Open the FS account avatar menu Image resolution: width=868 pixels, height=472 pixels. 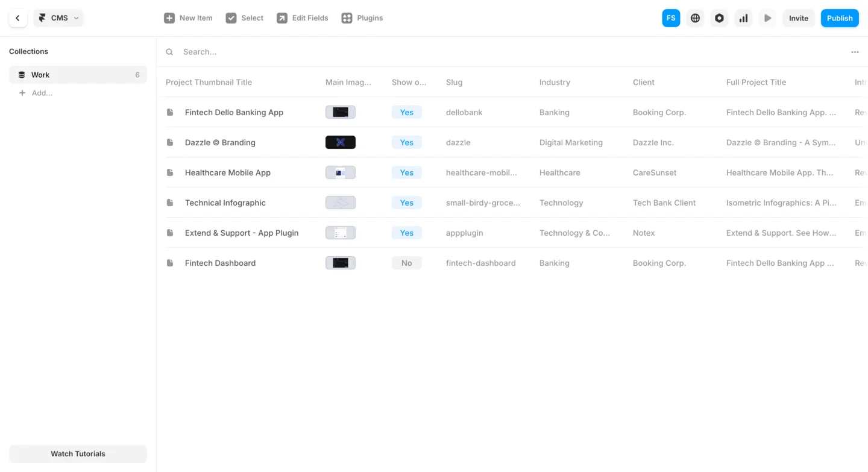coord(671,18)
